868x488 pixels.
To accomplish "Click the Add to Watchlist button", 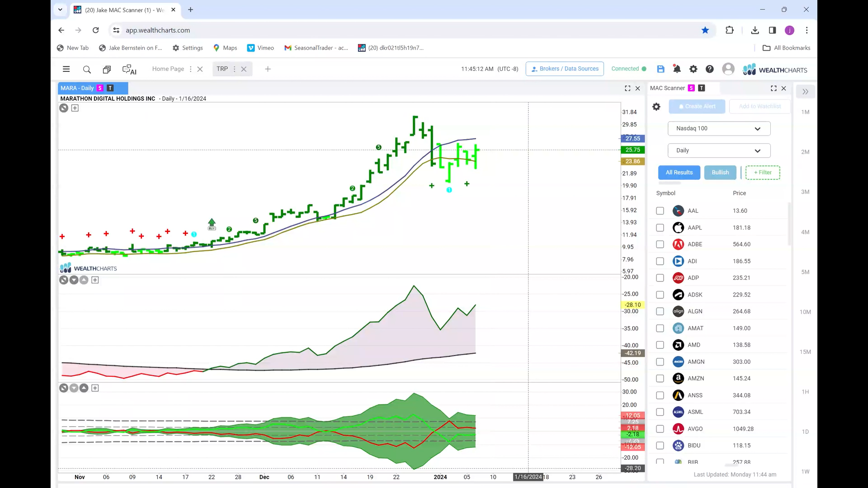I will tap(760, 107).
